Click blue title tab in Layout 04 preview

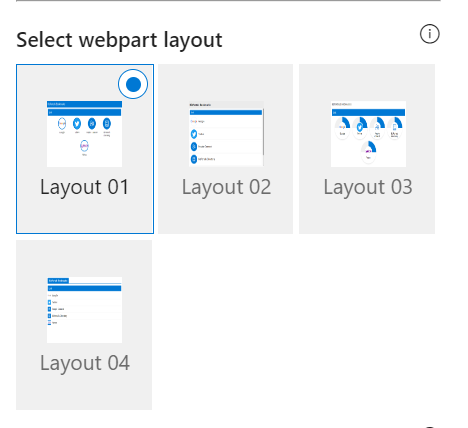pyautogui.click(x=58, y=281)
